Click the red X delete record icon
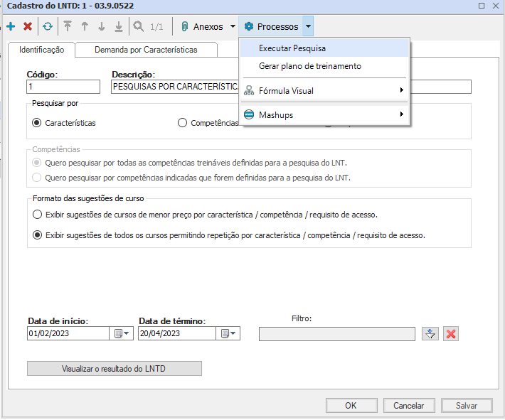This screenshot has width=505, height=420. (28, 26)
